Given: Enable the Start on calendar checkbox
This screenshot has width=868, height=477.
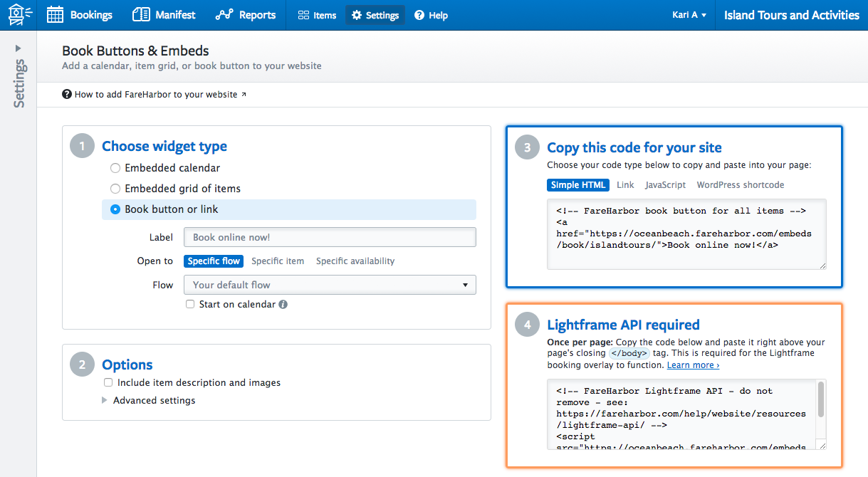Looking at the screenshot, I should pos(190,305).
